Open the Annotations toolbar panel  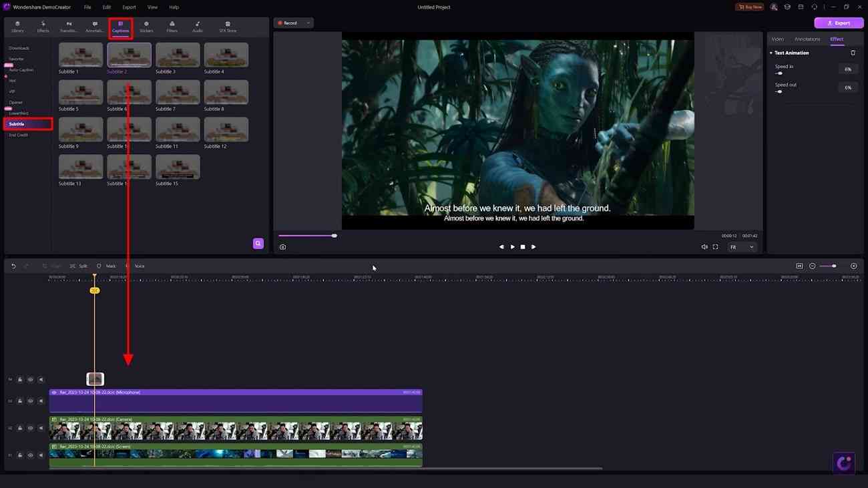(x=95, y=27)
